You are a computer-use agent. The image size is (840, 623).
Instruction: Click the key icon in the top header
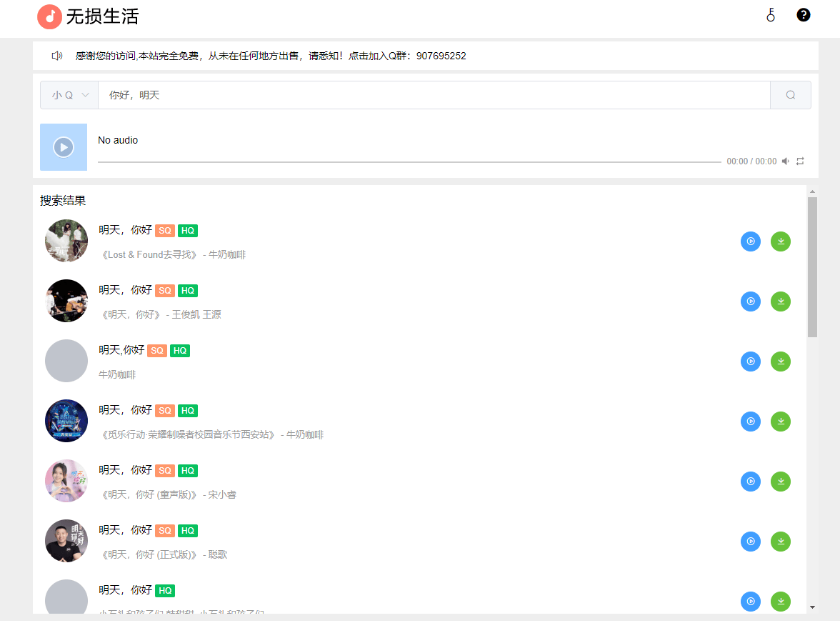(770, 15)
